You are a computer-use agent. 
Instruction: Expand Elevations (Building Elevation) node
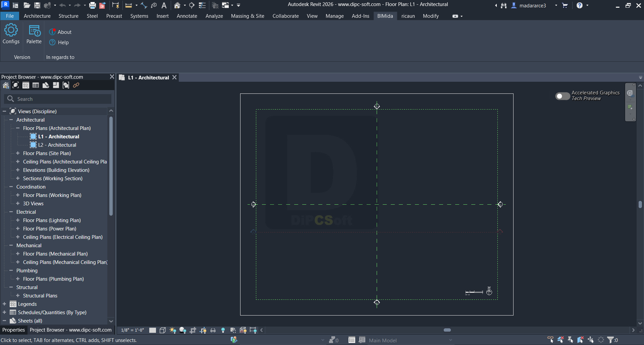(x=18, y=170)
